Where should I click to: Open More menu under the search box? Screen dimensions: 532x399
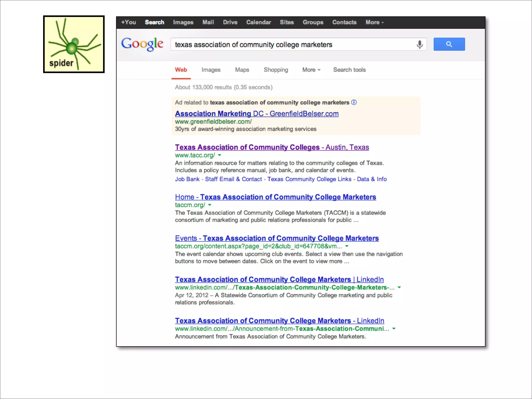point(311,70)
